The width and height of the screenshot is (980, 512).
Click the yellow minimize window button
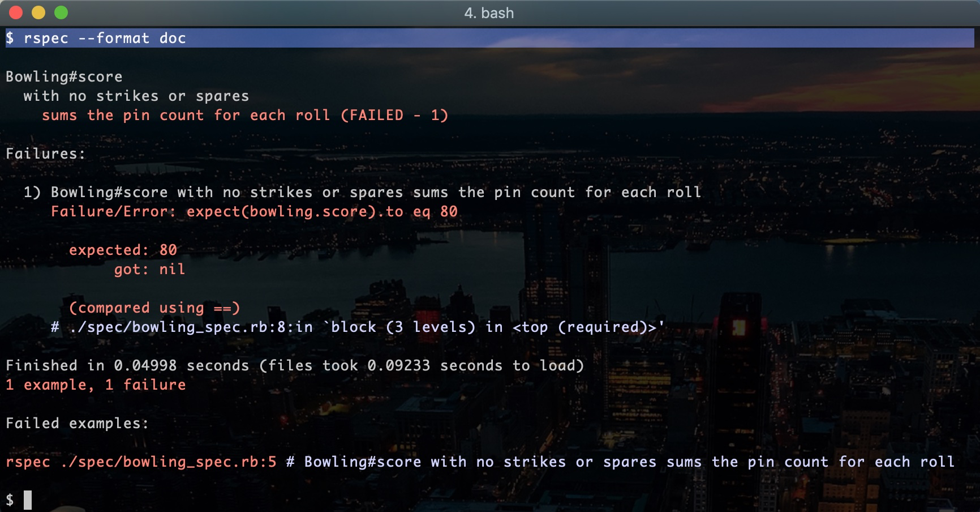(38, 12)
